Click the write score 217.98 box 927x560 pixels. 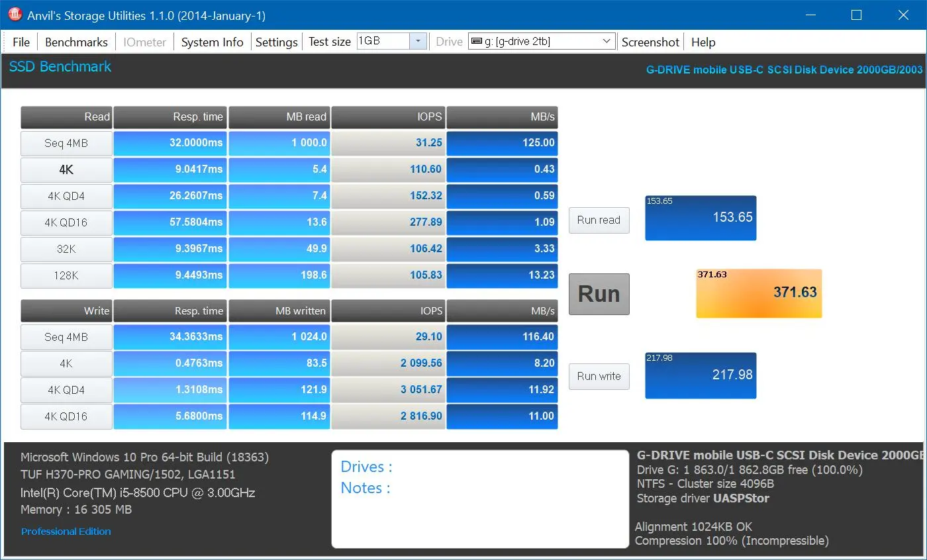pos(701,375)
